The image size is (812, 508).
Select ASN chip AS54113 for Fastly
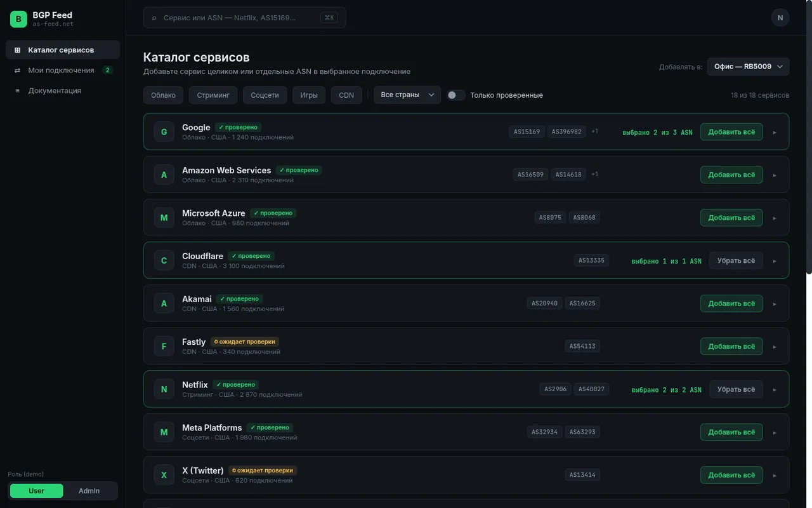pyautogui.click(x=582, y=346)
